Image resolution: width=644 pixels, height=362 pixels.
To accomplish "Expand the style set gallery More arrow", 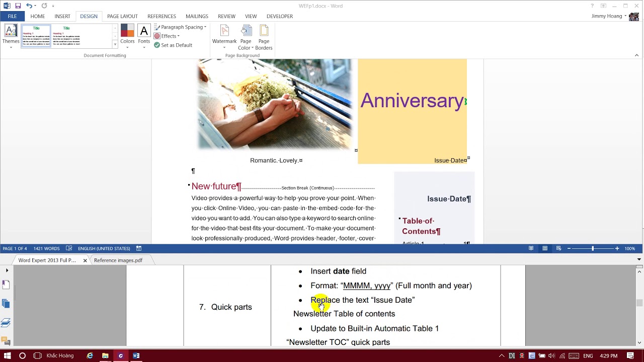I will (115, 44).
